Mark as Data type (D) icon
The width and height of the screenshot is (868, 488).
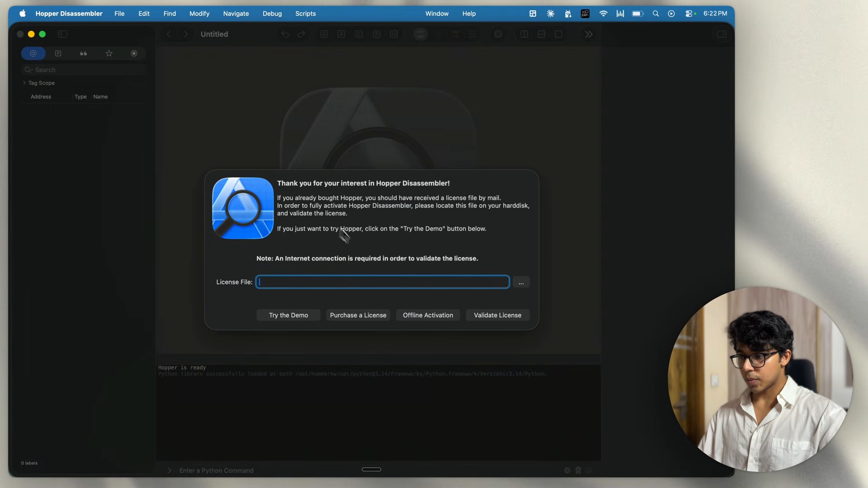[324, 34]
